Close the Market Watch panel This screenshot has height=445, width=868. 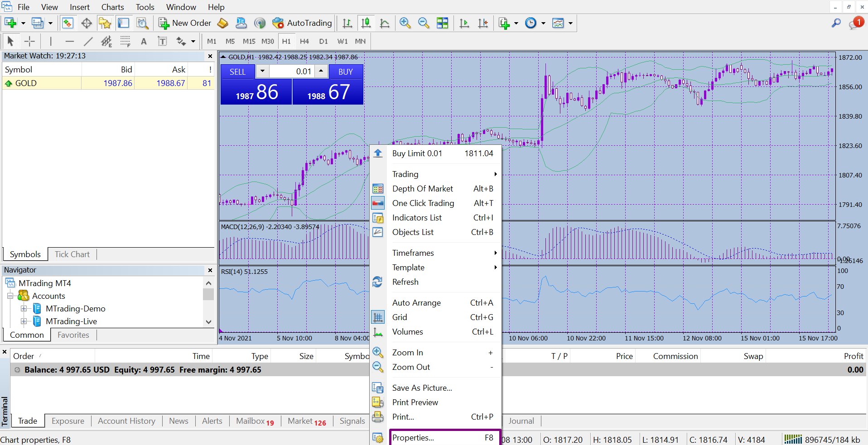[x=210, y=56]
